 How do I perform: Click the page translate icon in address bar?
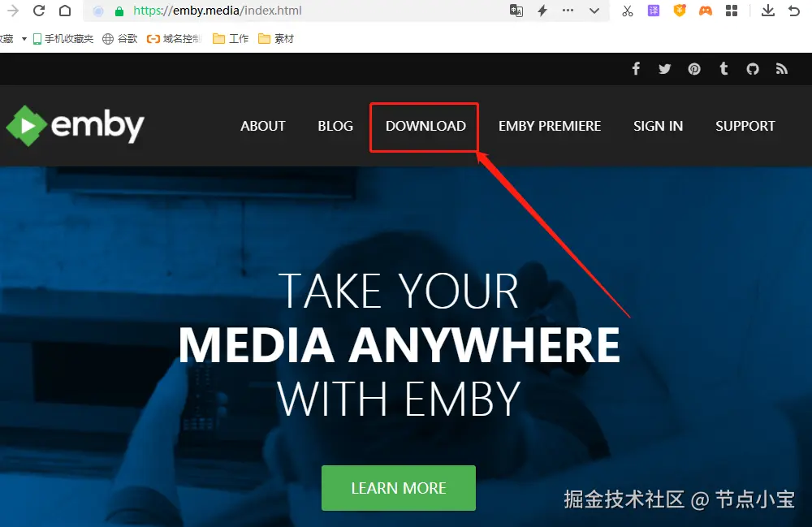516,11
